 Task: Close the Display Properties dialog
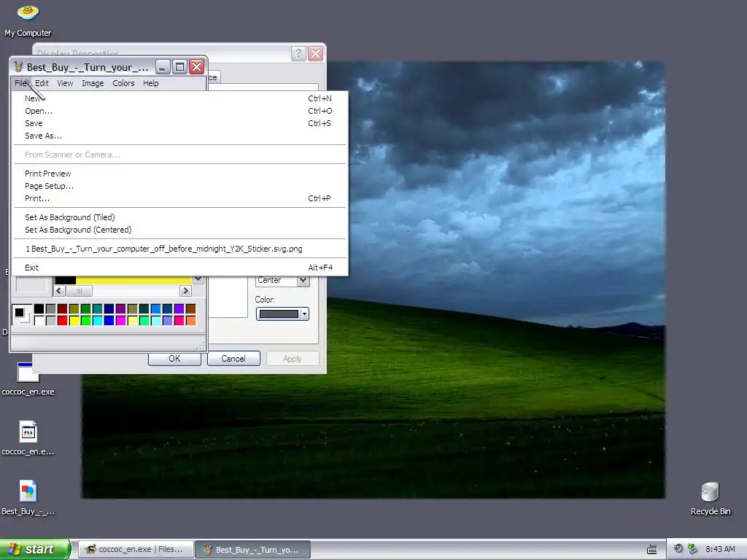(x=315, y=53)
